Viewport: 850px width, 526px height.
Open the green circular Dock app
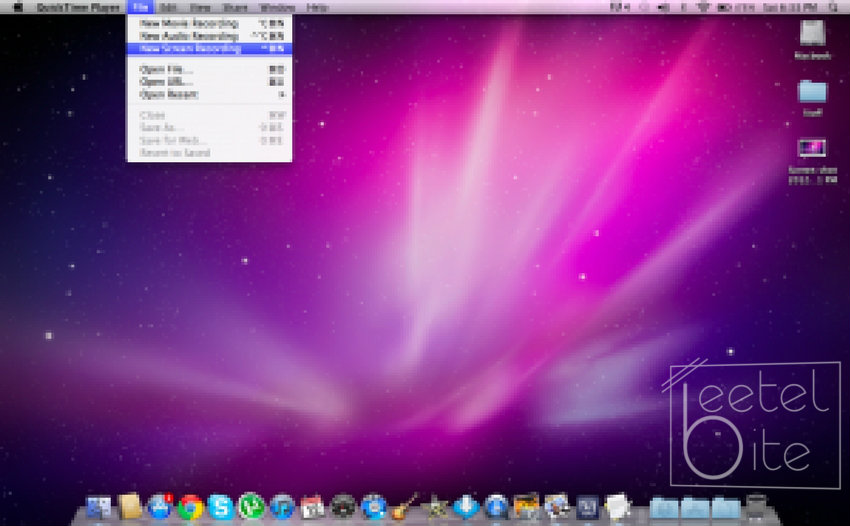coord(251,508)
